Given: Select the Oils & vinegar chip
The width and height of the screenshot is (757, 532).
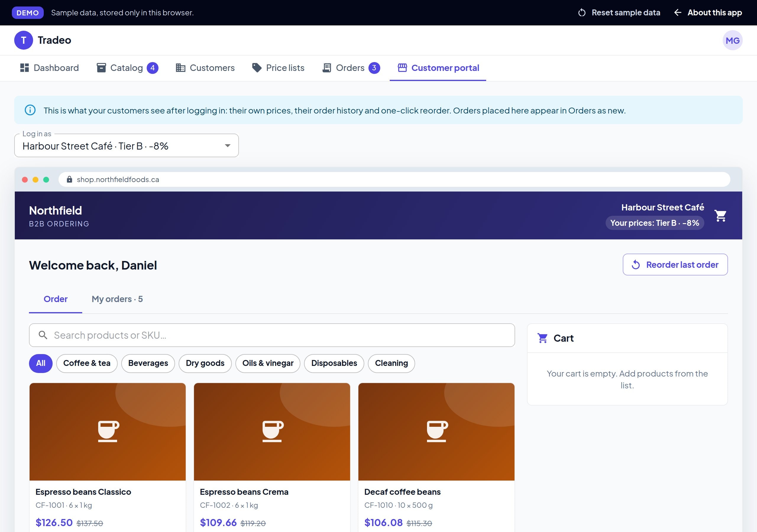Looking at the screenshot, I should click(268, 363).
